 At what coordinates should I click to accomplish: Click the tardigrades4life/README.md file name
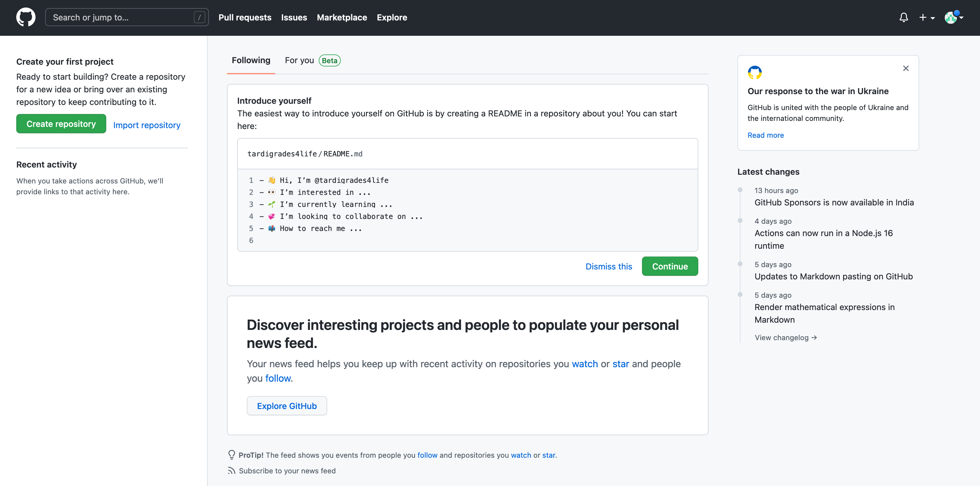(305, 154)
